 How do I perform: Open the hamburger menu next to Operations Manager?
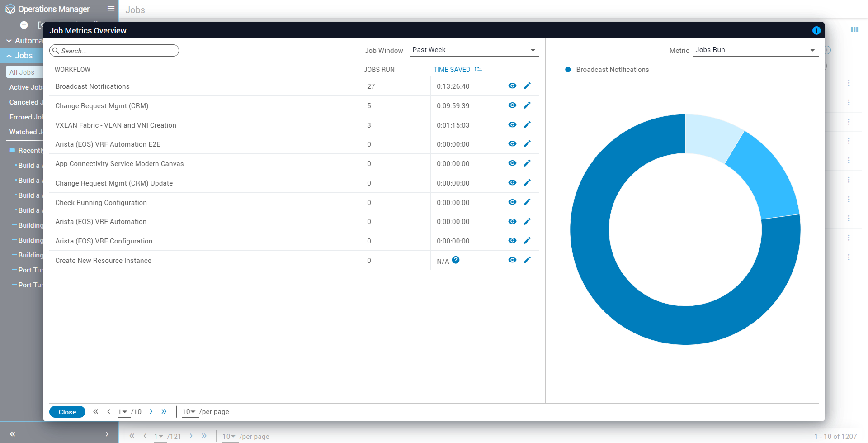point(111,9)
